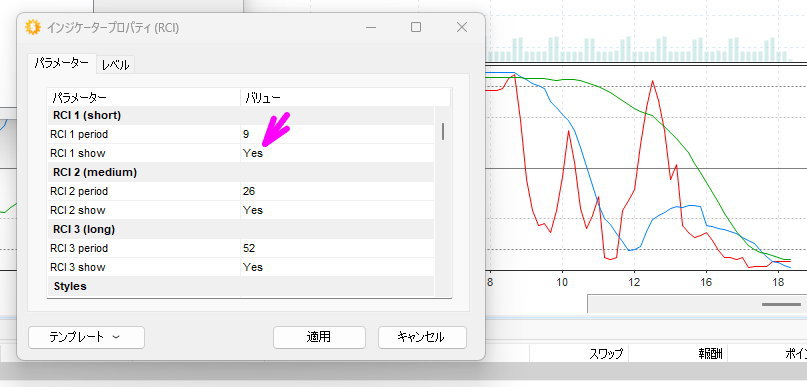Click the RCI 1 show label
The image size is (807, 387).
[77, 153]
